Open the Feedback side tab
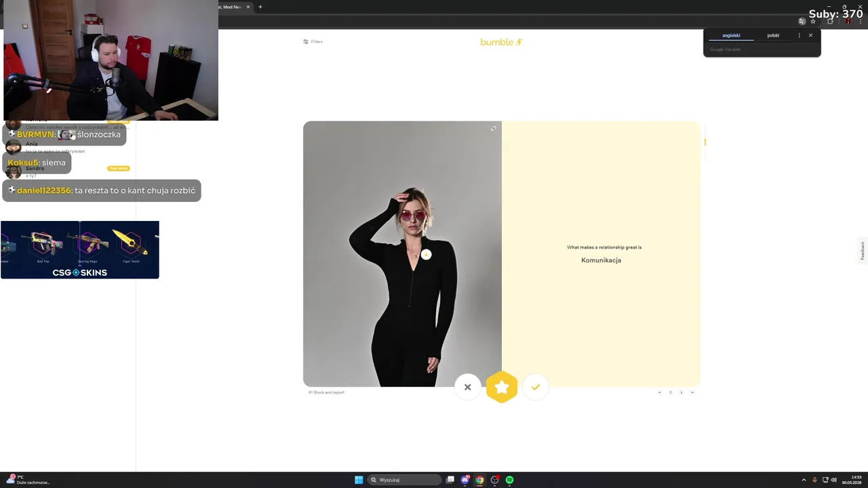868x488 pixels. [863, 250]
